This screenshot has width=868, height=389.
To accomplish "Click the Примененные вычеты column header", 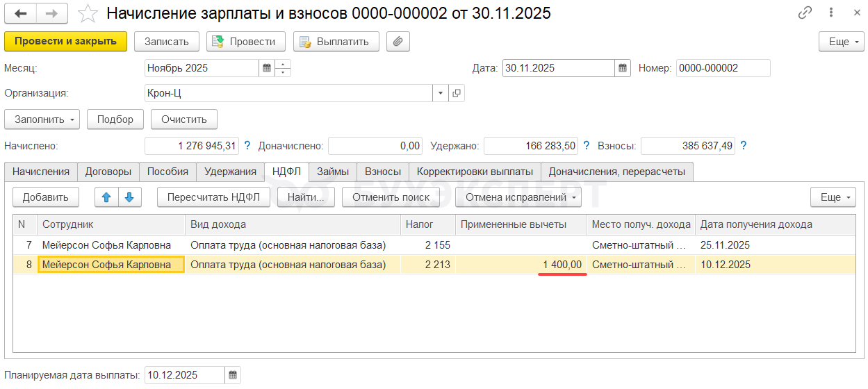I will coord(521,224).
